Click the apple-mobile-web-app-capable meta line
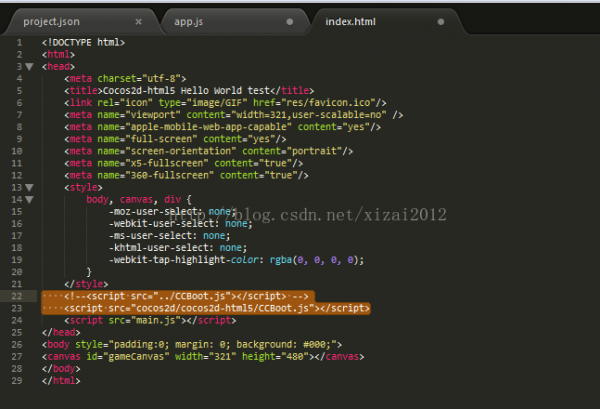600x409 pixels. (x=222, y=127)
